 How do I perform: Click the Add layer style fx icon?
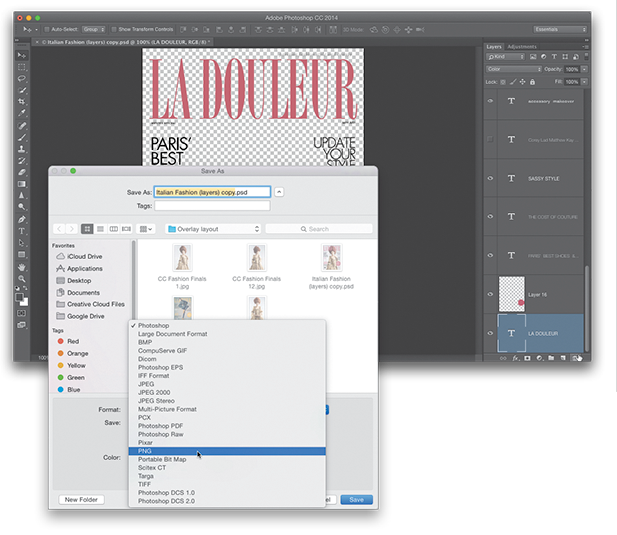coord(515,358)
